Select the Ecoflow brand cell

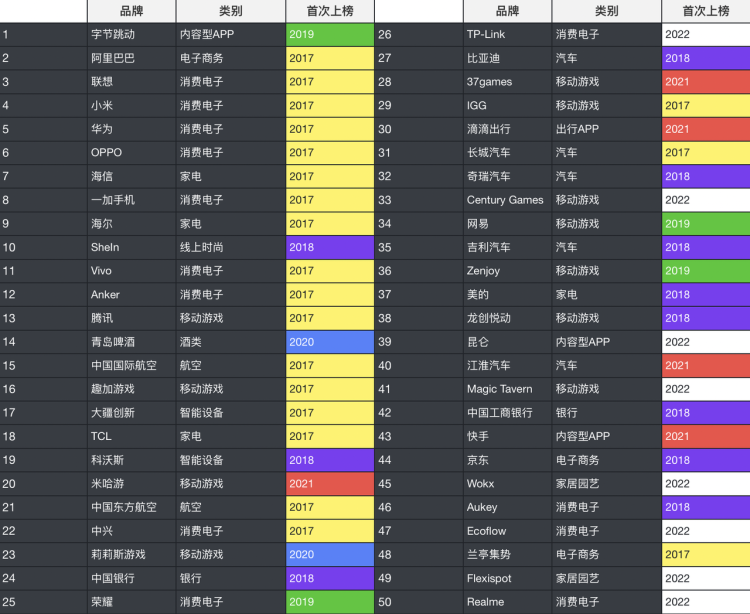(507, 531)
